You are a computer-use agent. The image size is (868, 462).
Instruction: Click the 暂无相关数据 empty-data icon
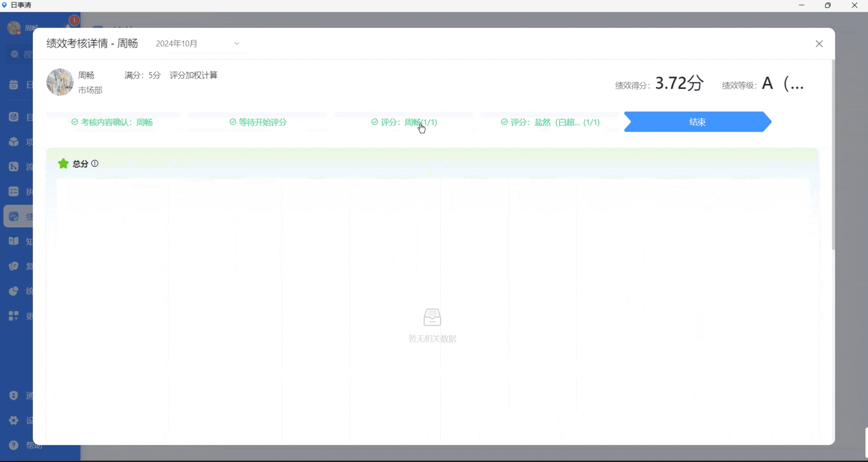coord(432,317)
